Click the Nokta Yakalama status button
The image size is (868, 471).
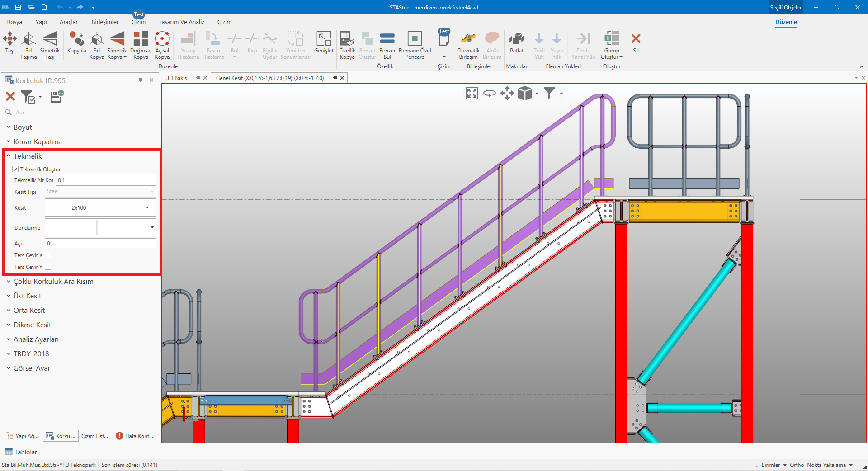pos(826,465)
